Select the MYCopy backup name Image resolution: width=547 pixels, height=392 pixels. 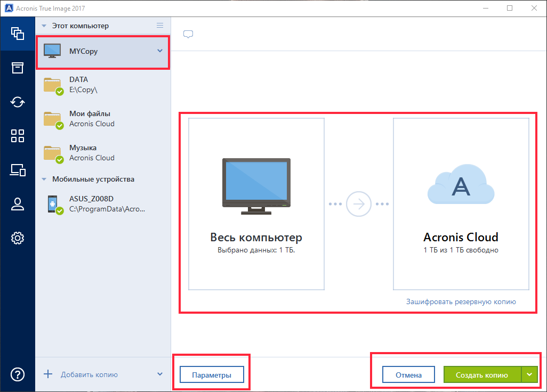pos(83,51)
